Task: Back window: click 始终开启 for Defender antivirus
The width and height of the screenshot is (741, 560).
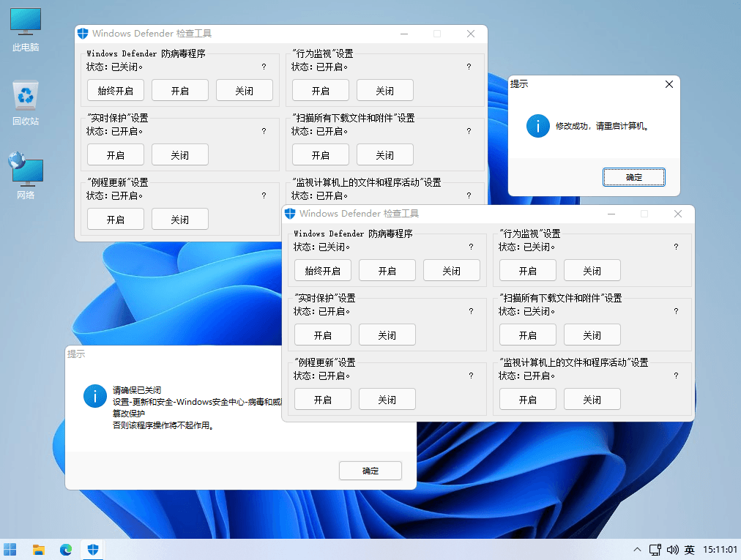Action: click(x=115, y=90)
